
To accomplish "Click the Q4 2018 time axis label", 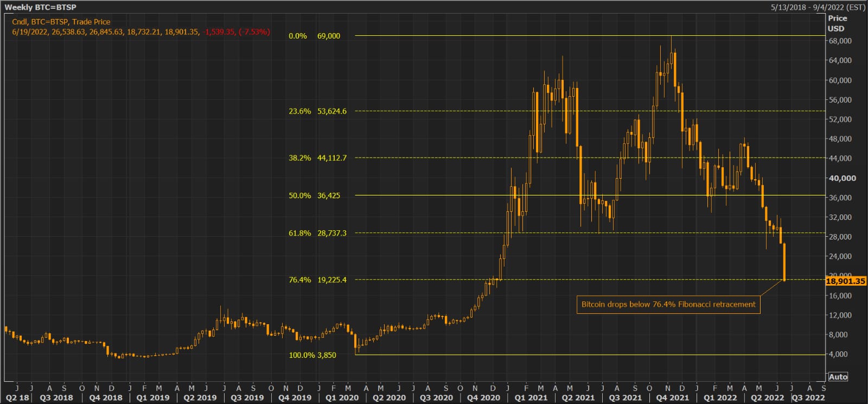I will coord(105,397).
